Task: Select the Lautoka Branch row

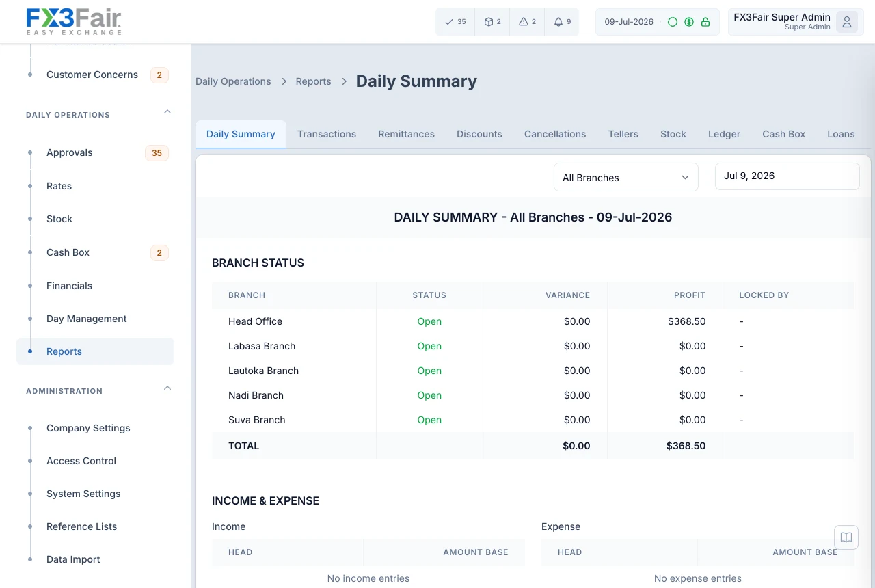Action: (533, 371)
